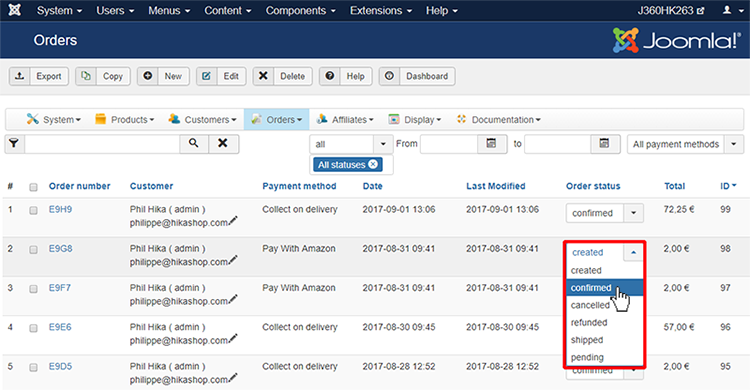Open order E9H9 link
This screenshot has width=750, height=390.
(x=60, y=209)
